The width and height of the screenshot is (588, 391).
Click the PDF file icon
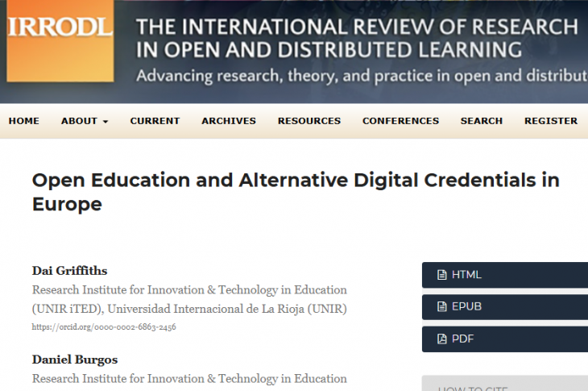point(441,339)
